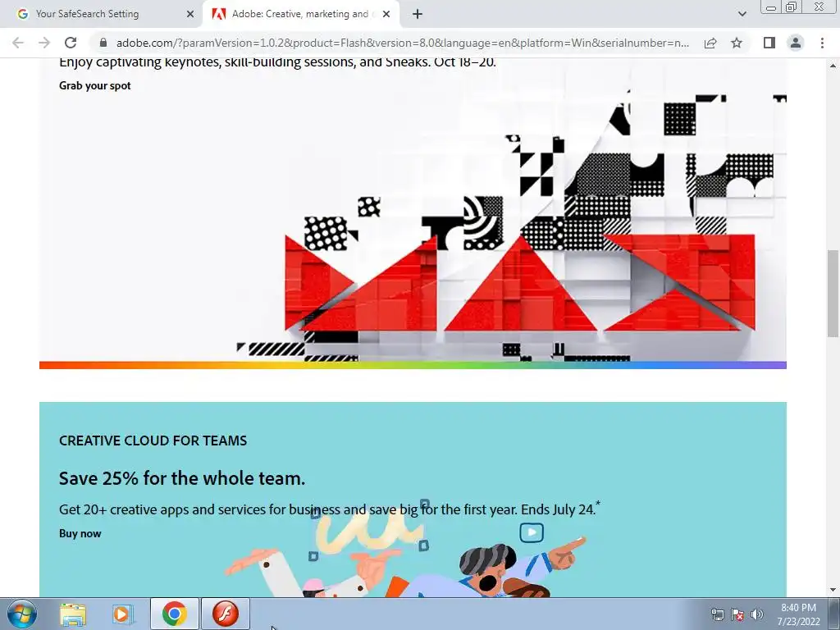
Task: Open the Flash taskbar icon
Action: point(226,614)
